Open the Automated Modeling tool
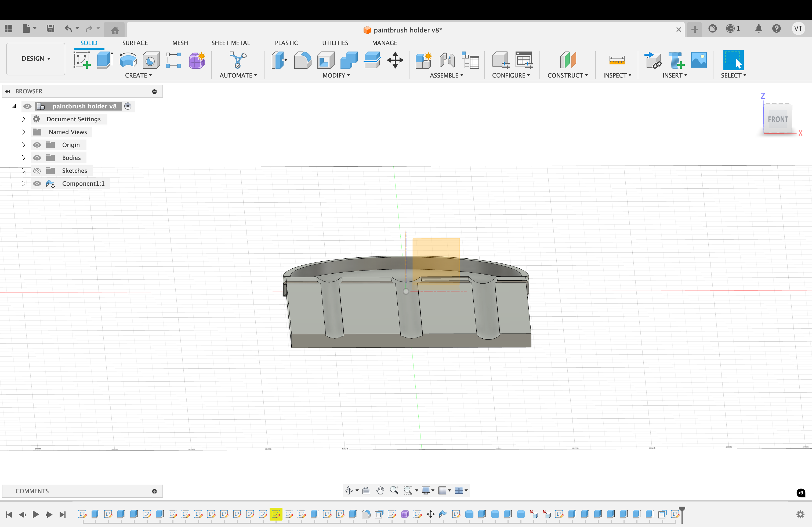The image size is (812, 527). click(238, 60)
